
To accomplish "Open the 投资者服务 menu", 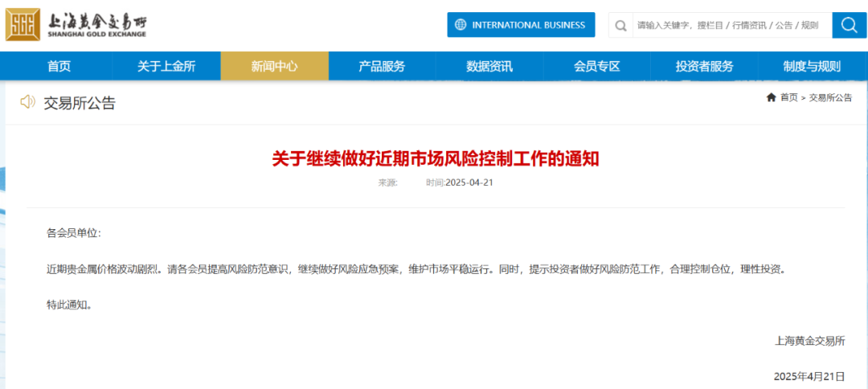I will click(x=705, y=67).
